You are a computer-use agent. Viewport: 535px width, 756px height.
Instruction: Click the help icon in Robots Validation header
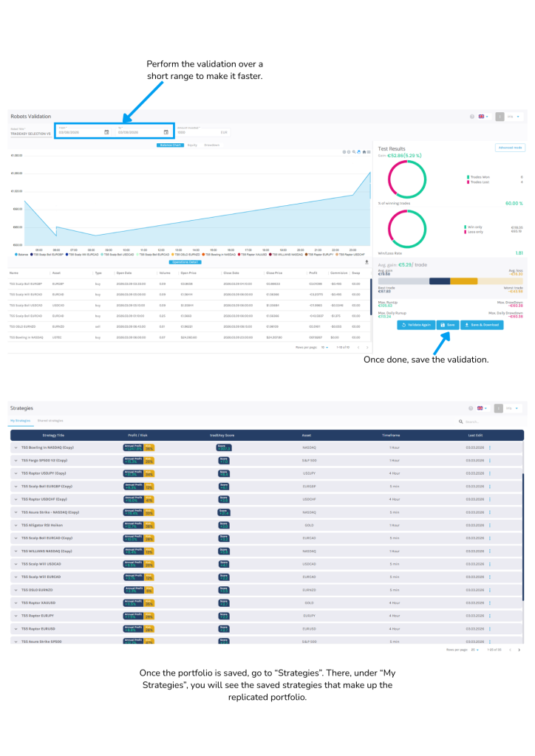[x=472, y=117]
